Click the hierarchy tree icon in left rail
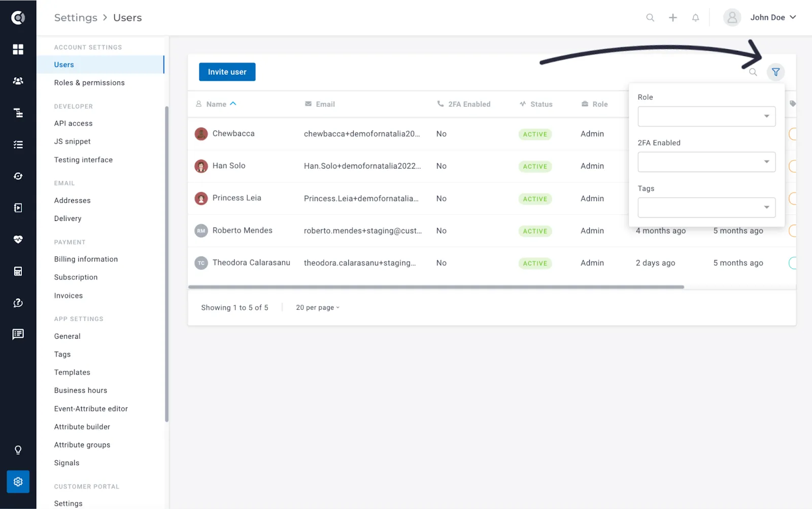This screenshot has width=812, height=509. 18,113
